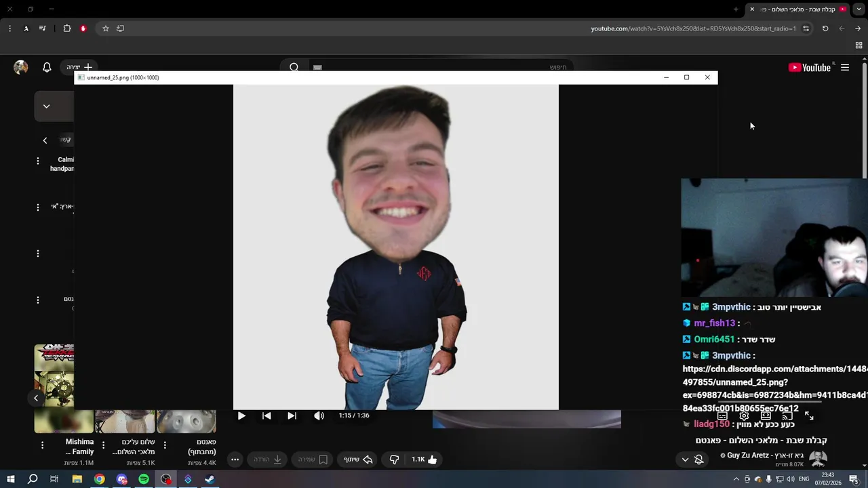Image resolution: width=868 pixels, height=488 pixels.
Task: Open options for Mishima Family video
Action: (42, 445)
